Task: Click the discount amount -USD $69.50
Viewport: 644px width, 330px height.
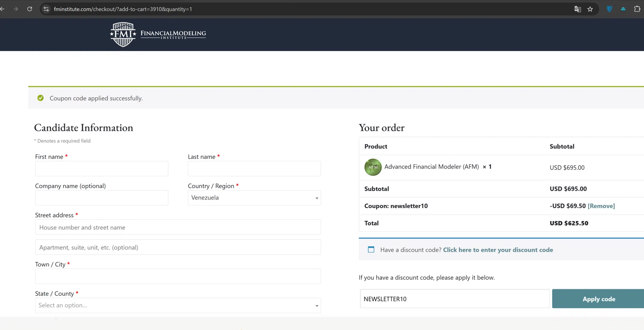Action: (x=568, y=206)
